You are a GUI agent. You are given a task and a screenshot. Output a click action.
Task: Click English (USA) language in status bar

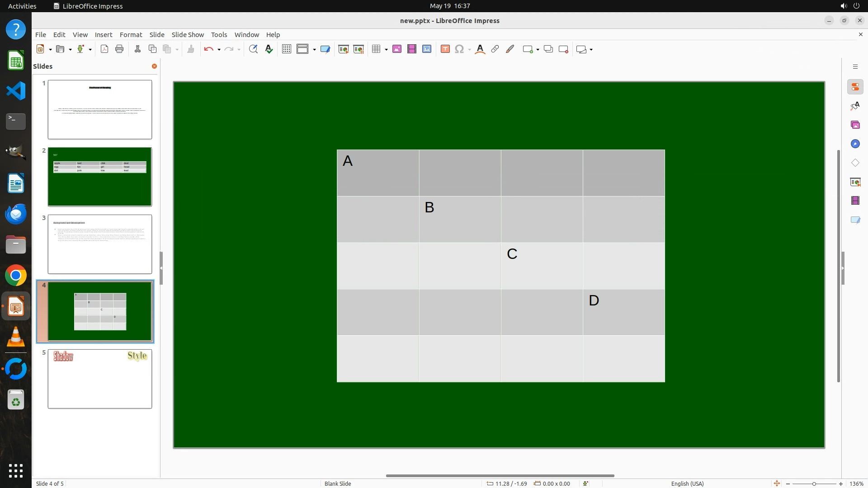(687, 483)
